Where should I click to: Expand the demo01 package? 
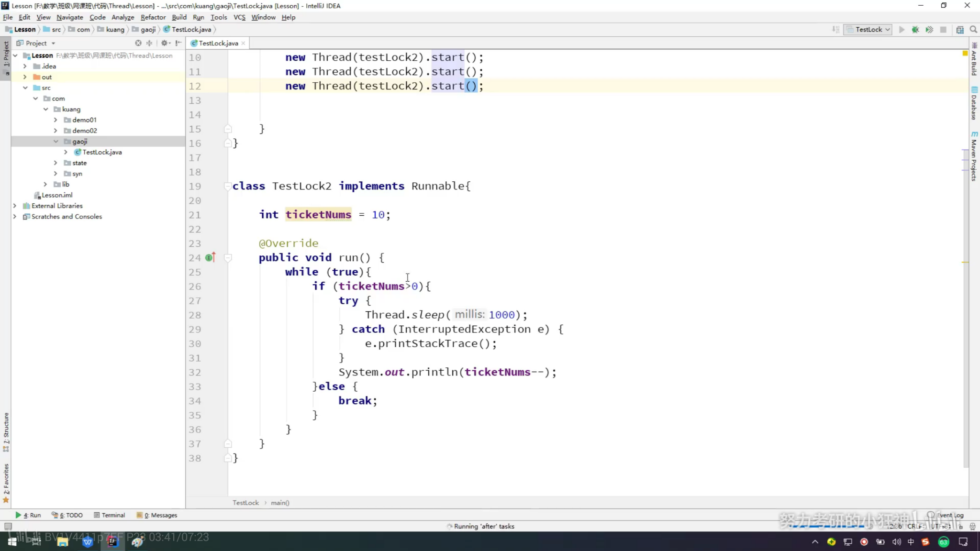click(x=56, y=120)
